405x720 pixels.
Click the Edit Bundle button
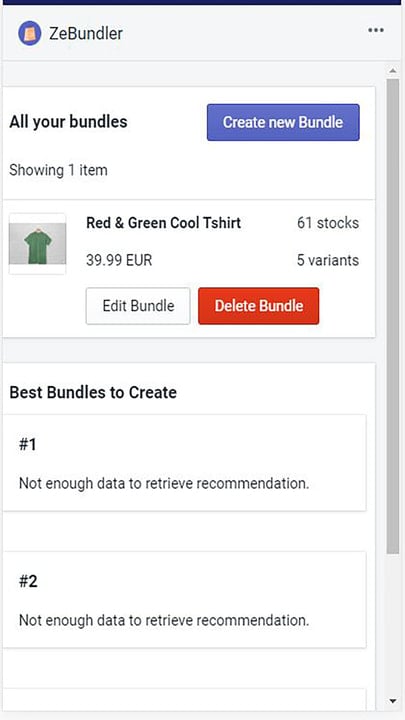138,306
